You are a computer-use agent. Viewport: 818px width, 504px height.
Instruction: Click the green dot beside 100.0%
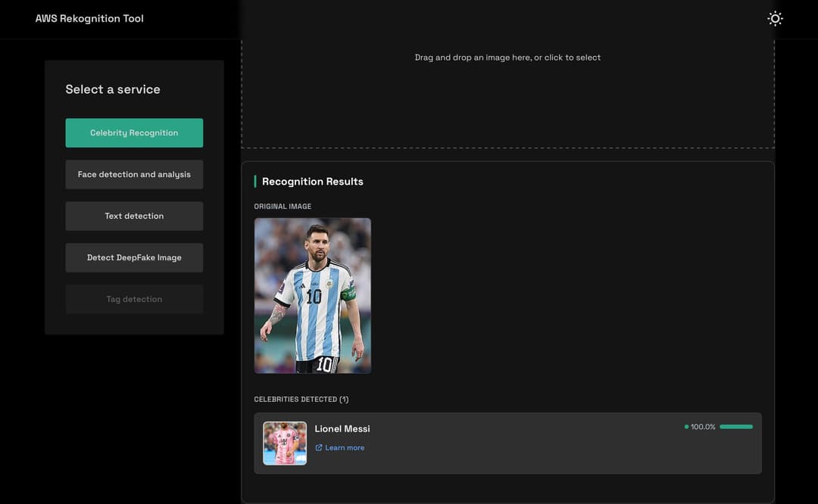pos(686,427)
